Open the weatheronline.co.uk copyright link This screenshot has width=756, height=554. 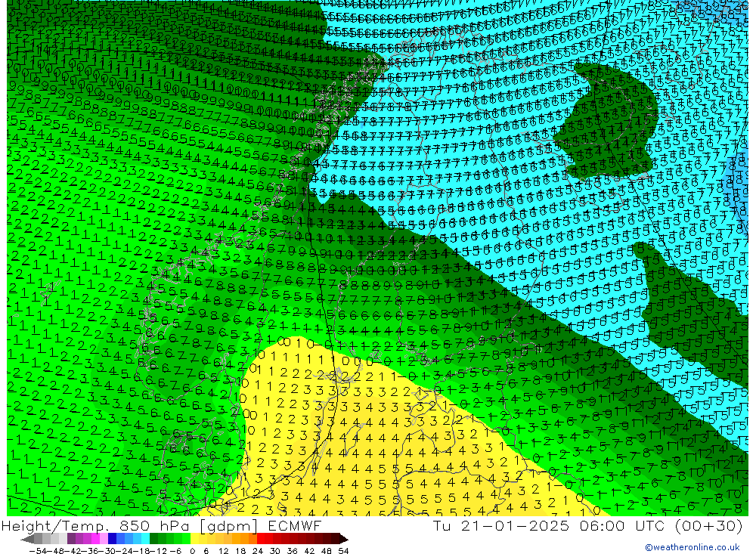click(692, 547)
